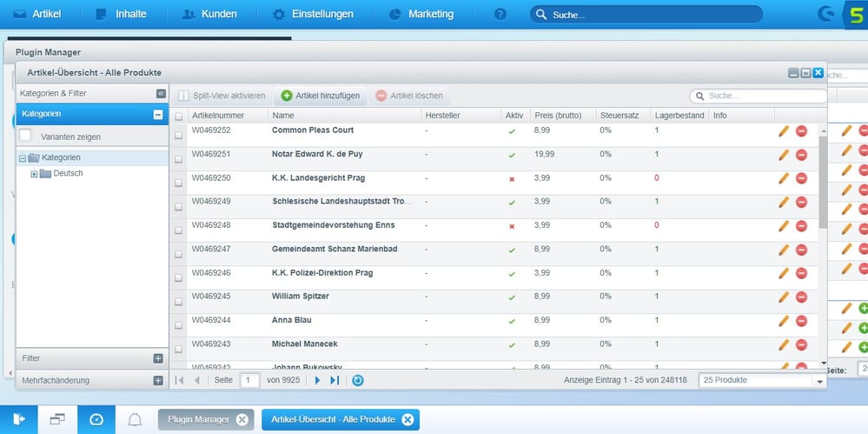
Task: Open notifications bell icon in taskbar
Action: (x=135, y=419)
